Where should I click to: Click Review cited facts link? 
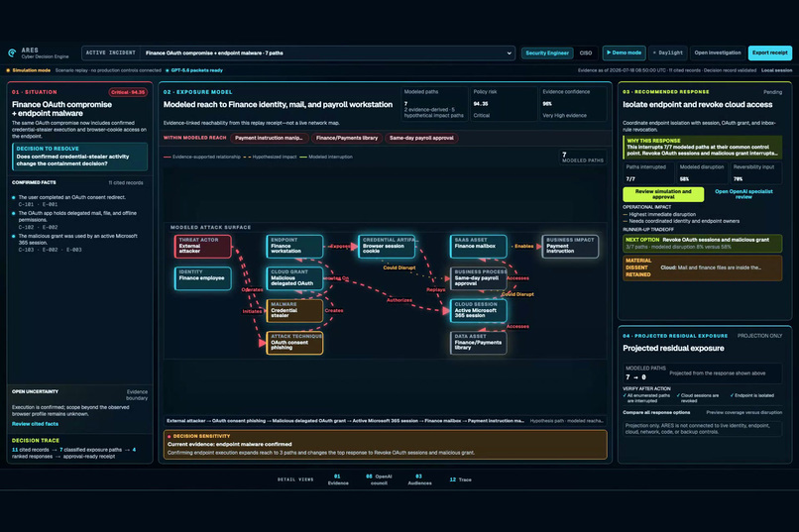[x=35, y=424]
